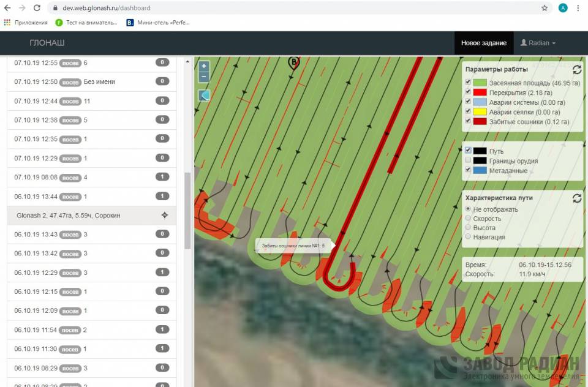Viewport: 588px width, 387px height.
Task: Open the map layers switcher icon
Action: click(x=204, y=96)
